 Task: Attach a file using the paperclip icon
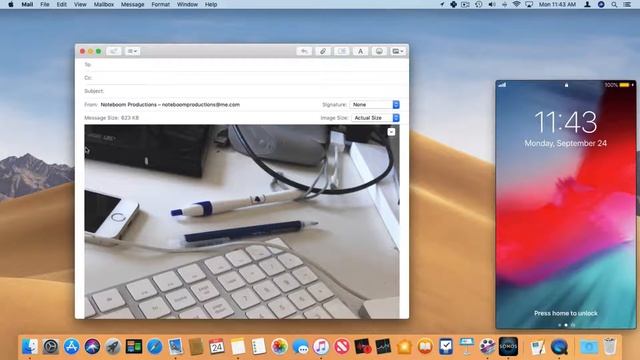(323, 51)
